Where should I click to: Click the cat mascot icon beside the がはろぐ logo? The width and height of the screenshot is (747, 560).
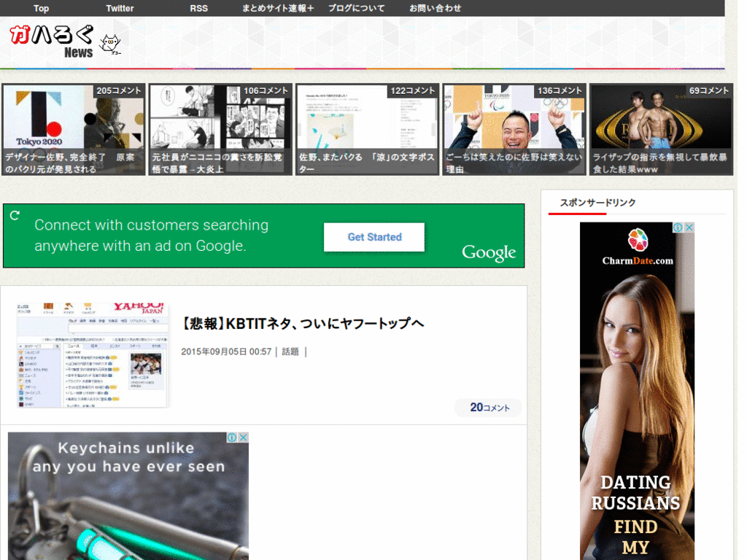(x=110, y=44)
